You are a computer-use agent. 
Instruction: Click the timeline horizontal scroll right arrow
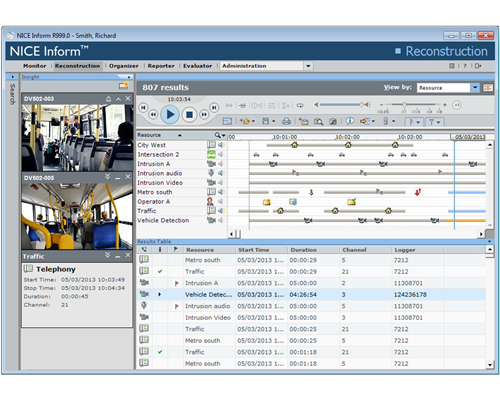tap(481, 234)
